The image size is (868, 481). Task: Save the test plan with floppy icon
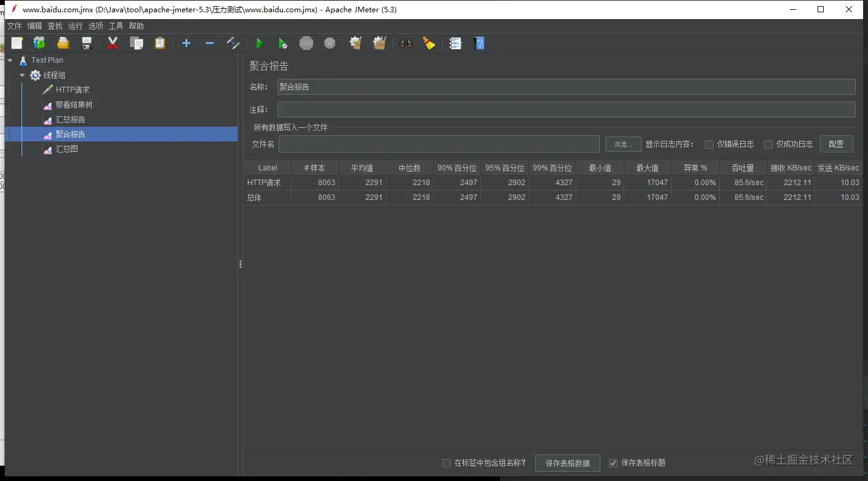87,43
